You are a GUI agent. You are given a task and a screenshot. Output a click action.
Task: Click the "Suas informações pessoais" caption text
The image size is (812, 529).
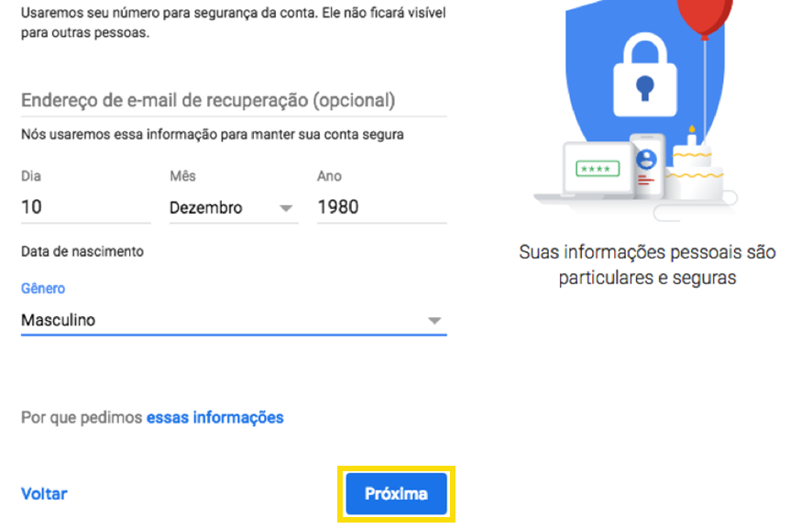[x=647, y=265]
